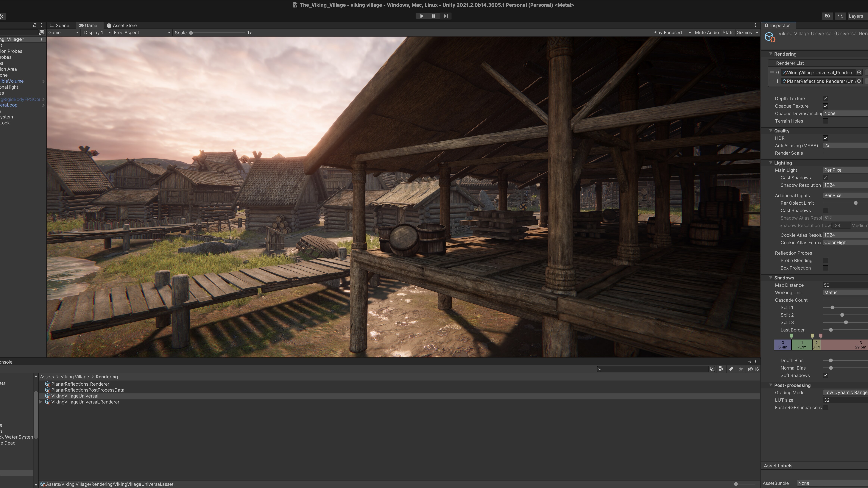This screenshot has height=488, width=868.
Task: Open the Play Focused dropdown
Action: 672,33
